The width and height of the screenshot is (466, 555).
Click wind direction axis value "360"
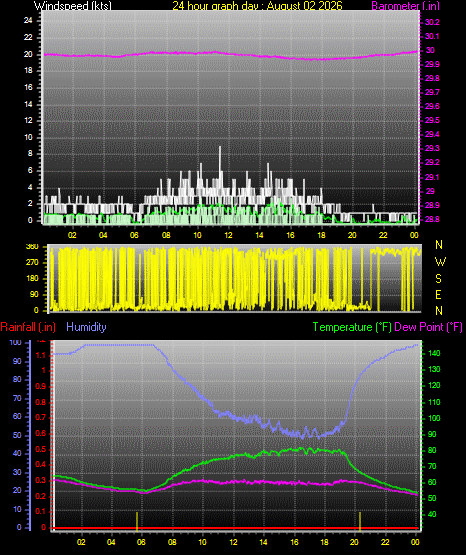click(x=32, y=247)
